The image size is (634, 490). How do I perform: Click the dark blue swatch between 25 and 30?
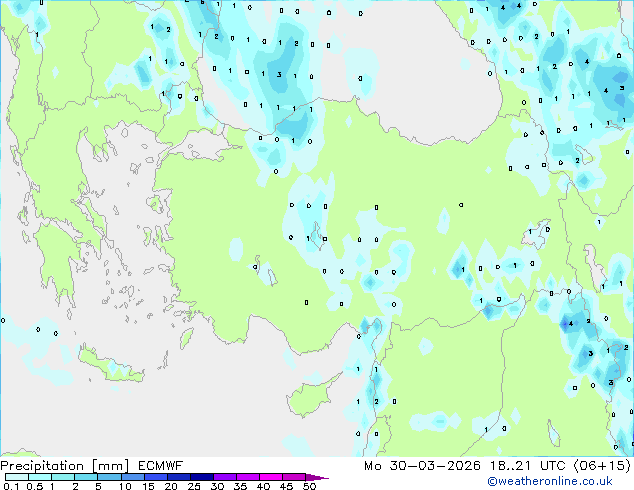202,477
